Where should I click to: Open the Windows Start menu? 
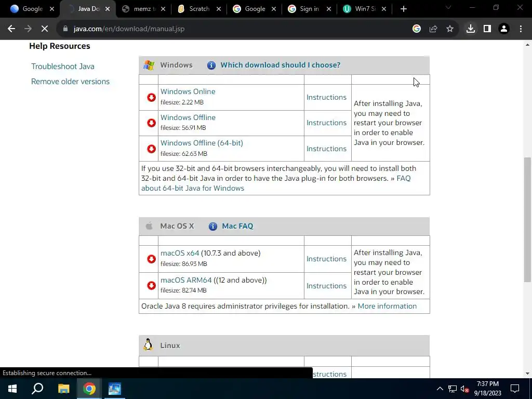(x=12, y=389)
